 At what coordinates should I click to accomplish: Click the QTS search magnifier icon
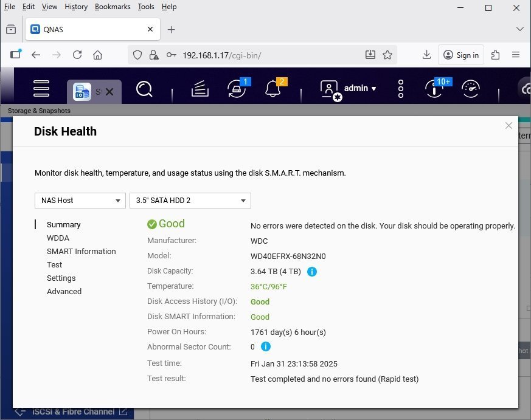click(144, 89)
